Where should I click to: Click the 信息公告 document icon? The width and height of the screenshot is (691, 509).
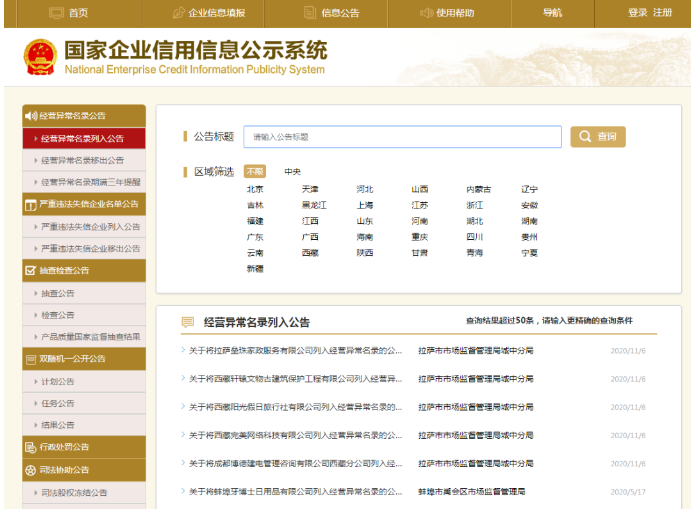(310, 13)
